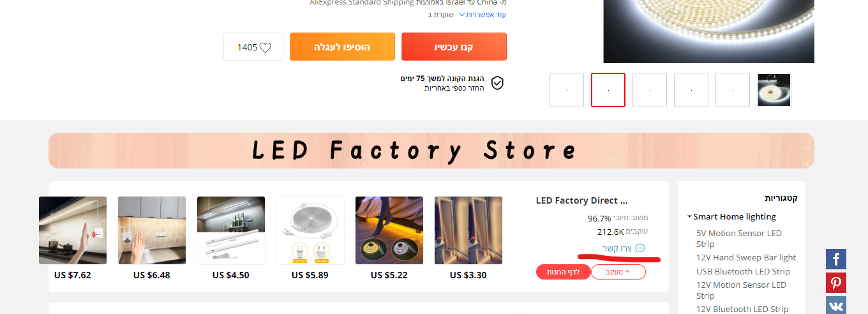Follow the LED Factory store

[618, 272]
